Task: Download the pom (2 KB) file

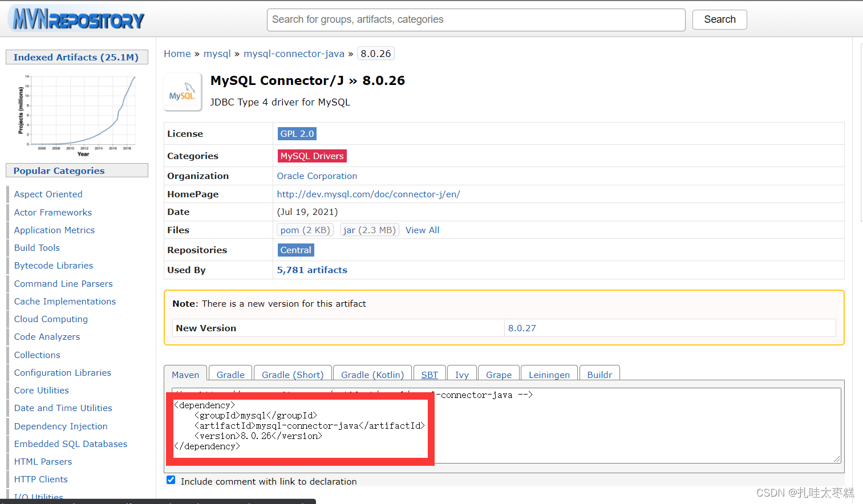Action: click(305, 230)
